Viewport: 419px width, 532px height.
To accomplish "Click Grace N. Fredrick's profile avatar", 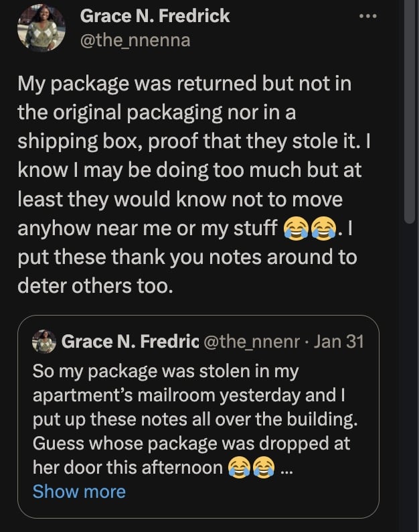I will pyautogui.click(x=41, y=28).
